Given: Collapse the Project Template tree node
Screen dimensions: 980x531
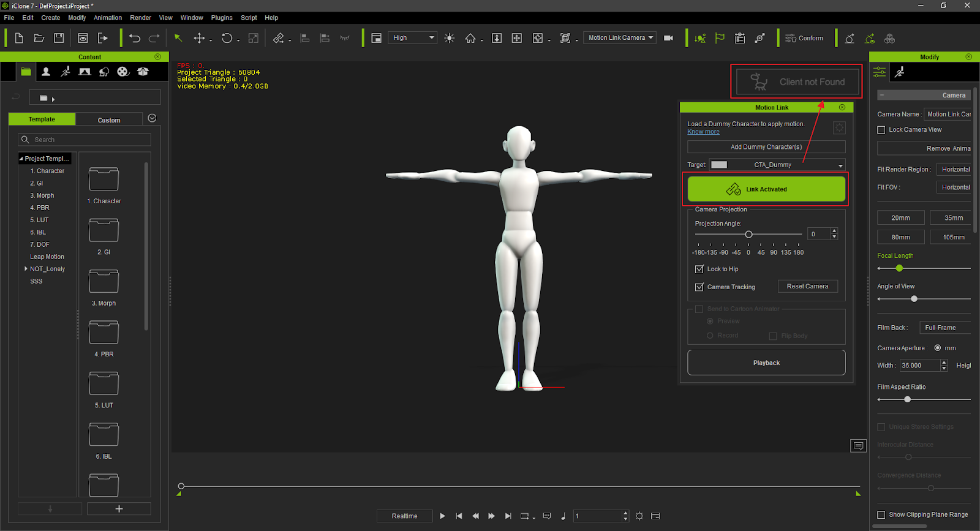Looking at the screenshot, I should [21, 159].
